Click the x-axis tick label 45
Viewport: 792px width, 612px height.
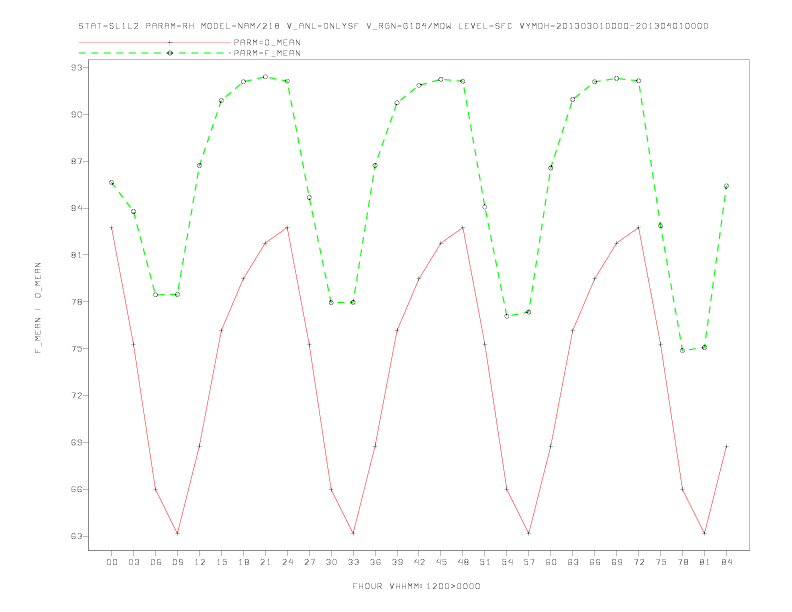coord(441,562)
